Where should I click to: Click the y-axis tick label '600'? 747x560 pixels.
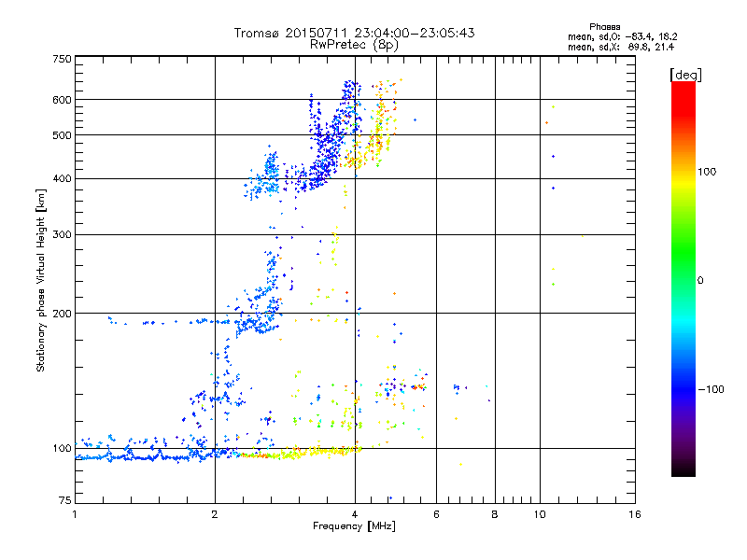pyautogui.click(x=62, y=100)
